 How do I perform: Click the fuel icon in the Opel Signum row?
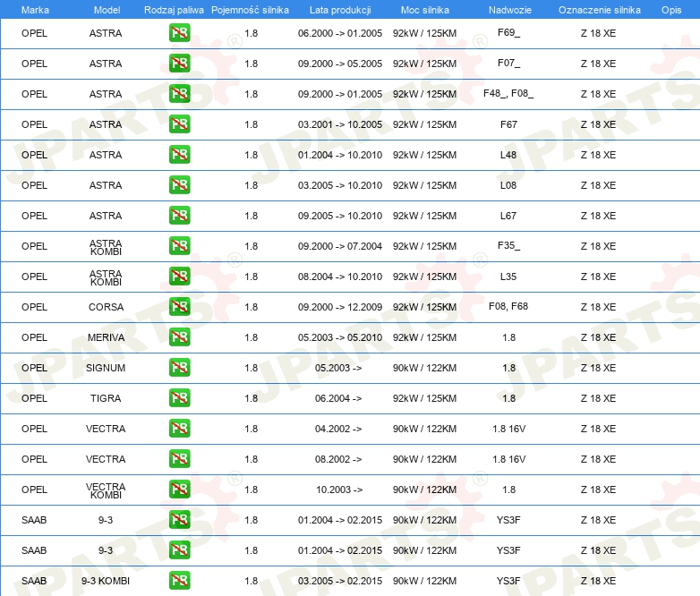click(x=179, y=367)
